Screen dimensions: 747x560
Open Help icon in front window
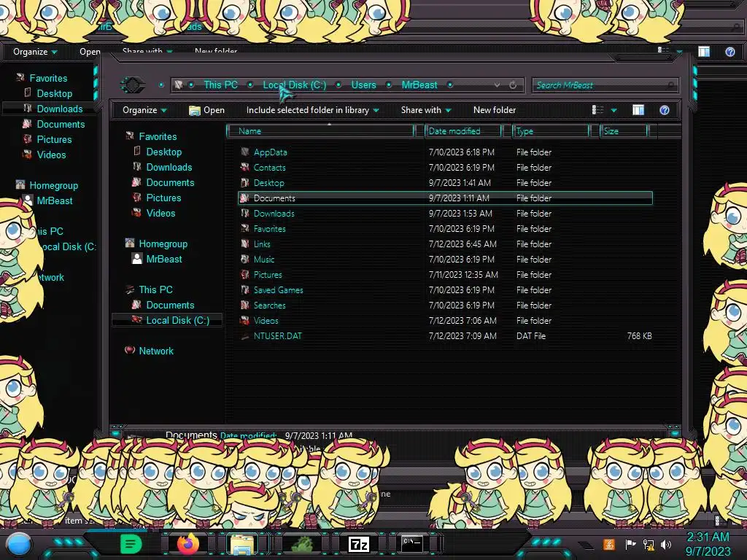(664, 110)
